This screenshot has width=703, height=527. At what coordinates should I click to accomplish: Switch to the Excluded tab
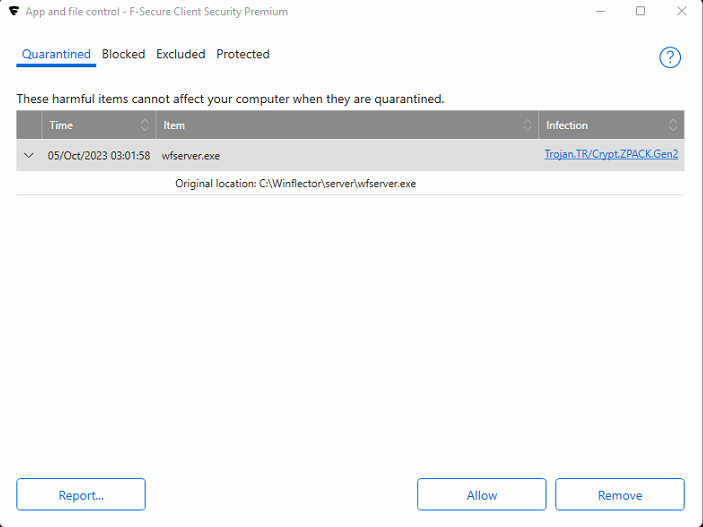tap(181, 54)
